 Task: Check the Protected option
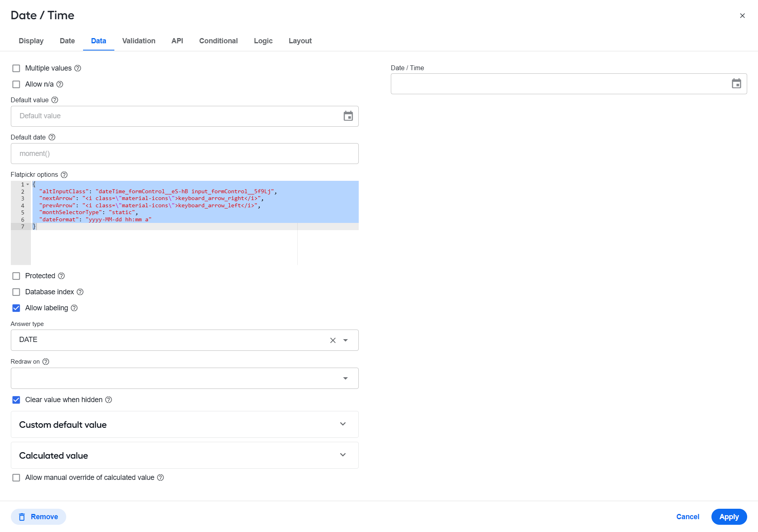pos(16,276)
